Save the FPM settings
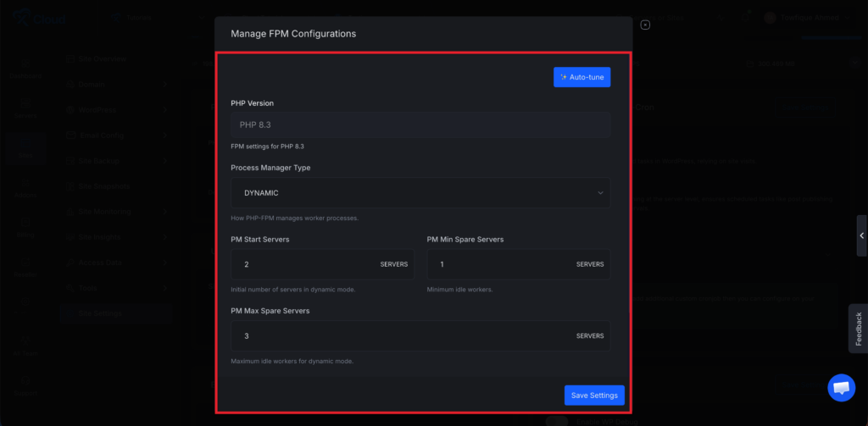This screenshot has height=426, width=868. coord(594,396)
